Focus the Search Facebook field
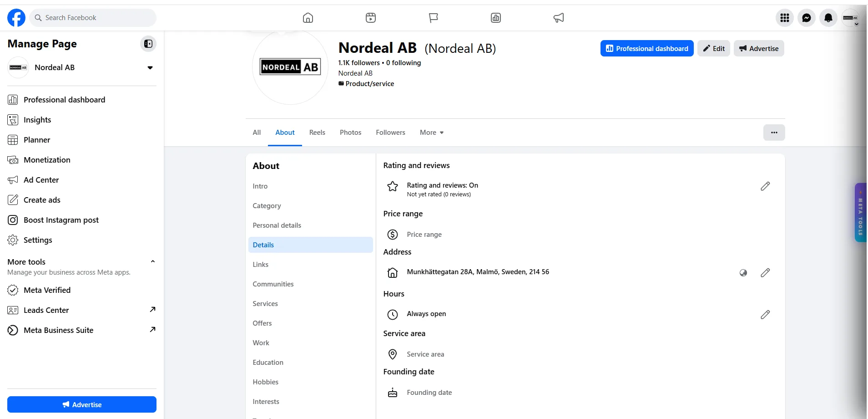The image size is (868, 419). [93, 18]
